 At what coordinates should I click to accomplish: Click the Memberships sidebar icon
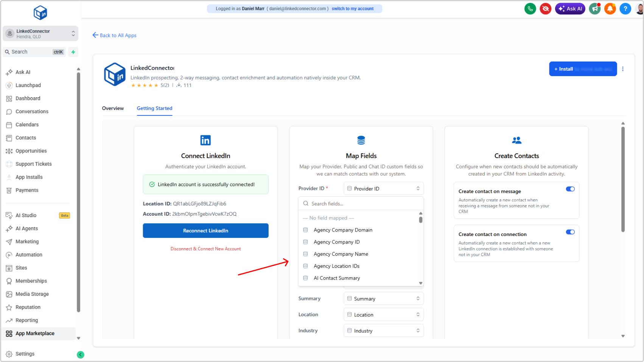click(x=9, y=281)
